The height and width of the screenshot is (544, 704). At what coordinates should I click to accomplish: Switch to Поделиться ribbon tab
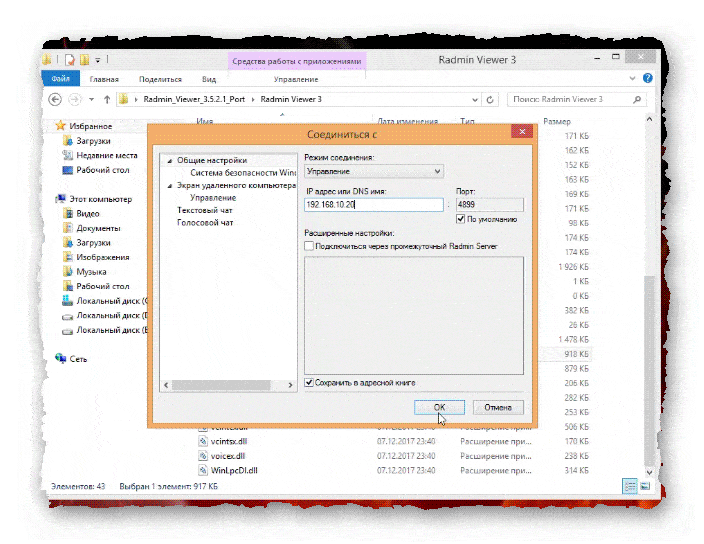(160, 79)
